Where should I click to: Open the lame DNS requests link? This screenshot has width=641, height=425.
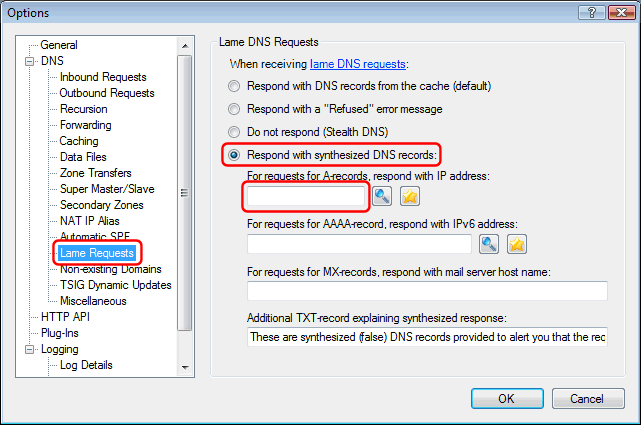click(358, 64)
